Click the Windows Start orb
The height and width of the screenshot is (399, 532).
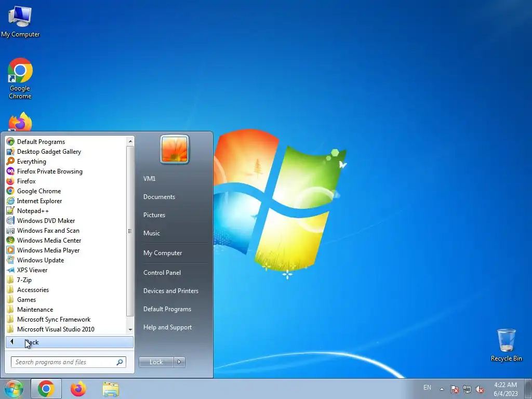click(x=14, y=389)
